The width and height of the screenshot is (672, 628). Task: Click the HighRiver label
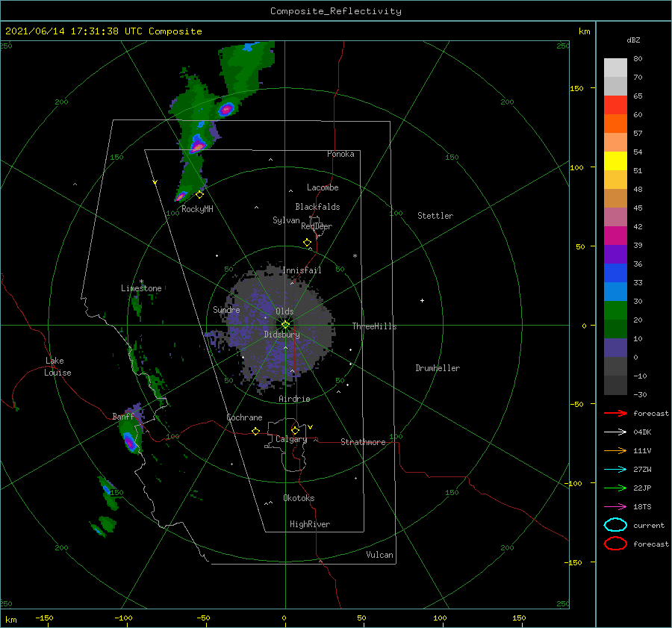click(x=310, y=524)
